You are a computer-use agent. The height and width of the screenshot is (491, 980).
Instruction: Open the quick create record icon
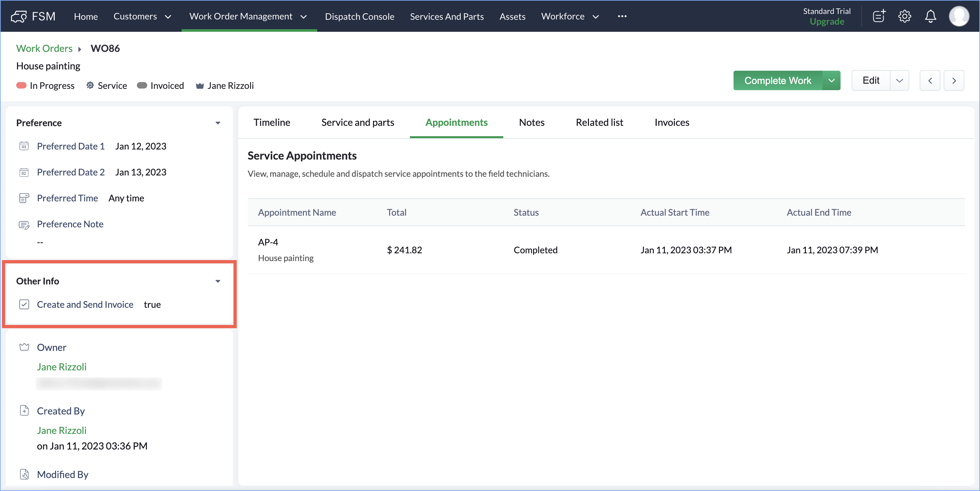click(879, 16)
